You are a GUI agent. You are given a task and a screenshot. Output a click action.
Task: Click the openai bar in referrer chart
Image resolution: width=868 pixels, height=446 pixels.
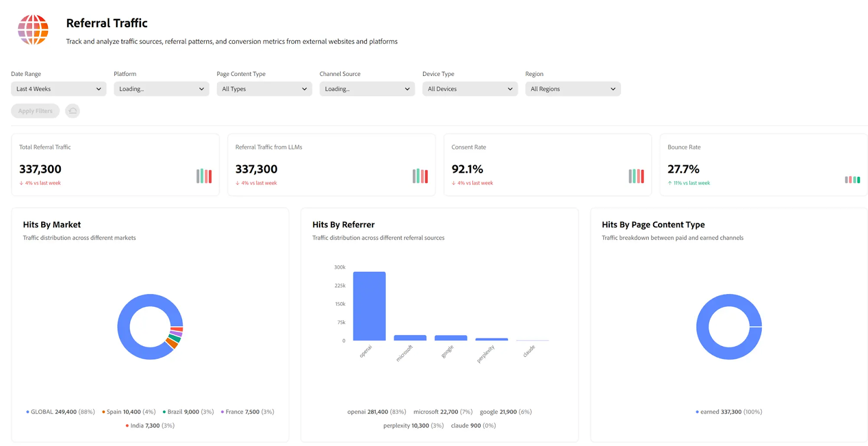(x=369, y=306)
